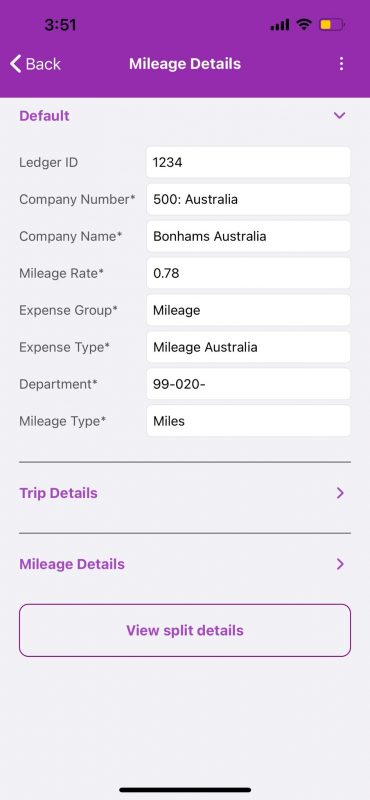Expand the Mileage Details section chevron
Viewport: 370px width, 800px height.
(x=340, y=564)
